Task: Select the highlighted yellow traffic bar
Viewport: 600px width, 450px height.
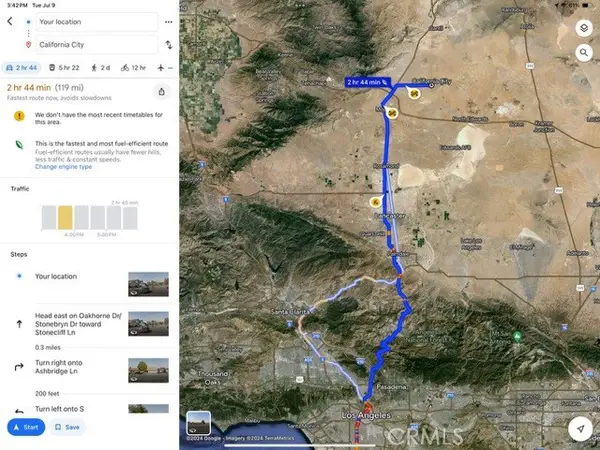Action: 65,217
